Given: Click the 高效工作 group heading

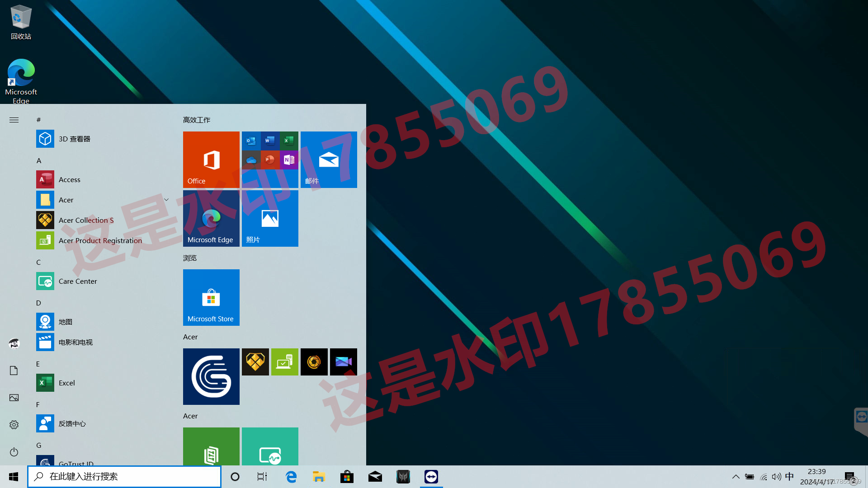Looking at the screenshot, I should click(x=197, y=120).
